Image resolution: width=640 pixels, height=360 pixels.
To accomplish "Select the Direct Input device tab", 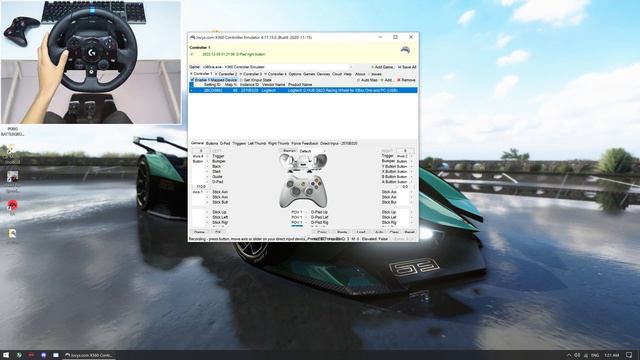I will (x=338, y=143).
